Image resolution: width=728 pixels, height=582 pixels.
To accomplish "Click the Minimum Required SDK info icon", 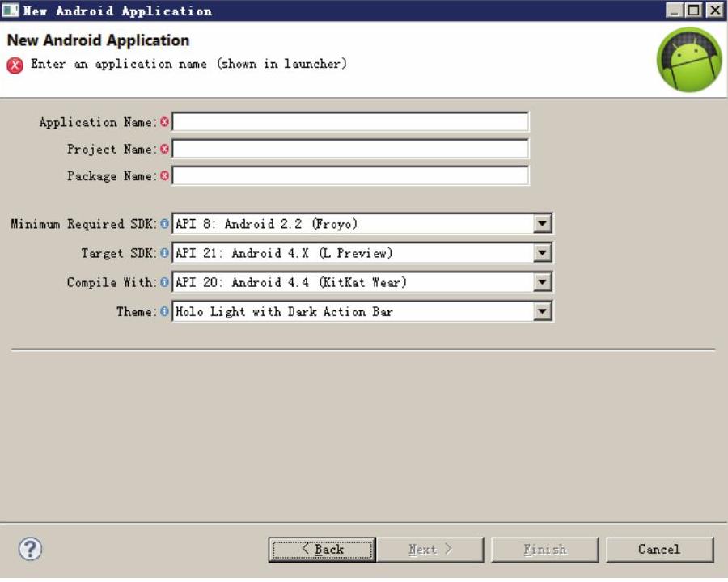I will coord(164,224).
